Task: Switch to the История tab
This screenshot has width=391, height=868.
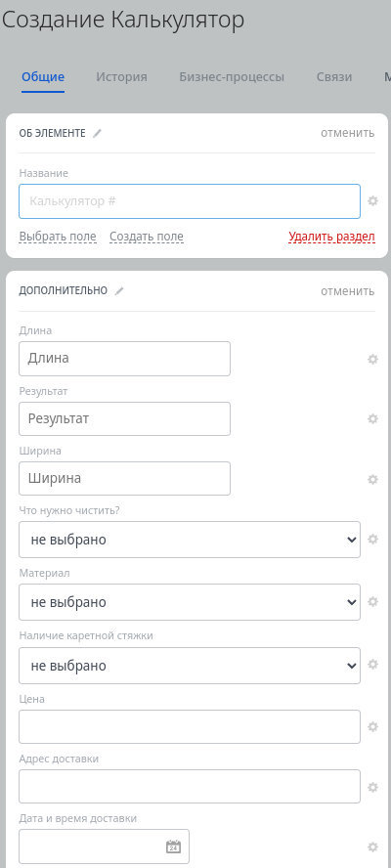Action: 122,77
